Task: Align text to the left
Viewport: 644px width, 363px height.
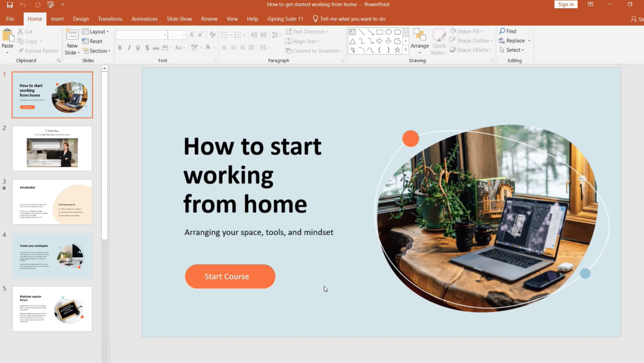Action: tap(224, 48)
